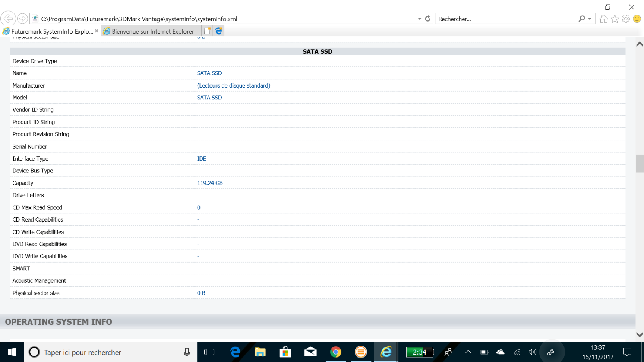Select the Capacity value '119.24 GB'
Image resolution: width=644 pixels, height=362 pixels.
point(210,183)
